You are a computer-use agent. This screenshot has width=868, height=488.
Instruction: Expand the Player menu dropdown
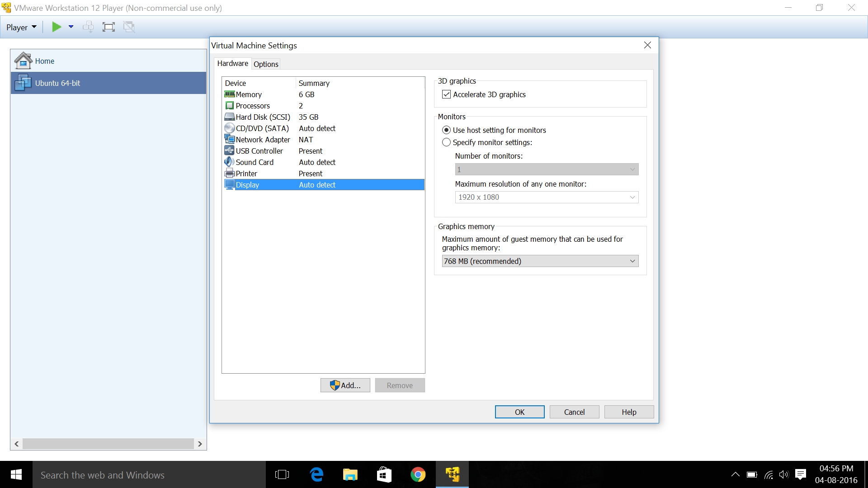click(21, 27)
